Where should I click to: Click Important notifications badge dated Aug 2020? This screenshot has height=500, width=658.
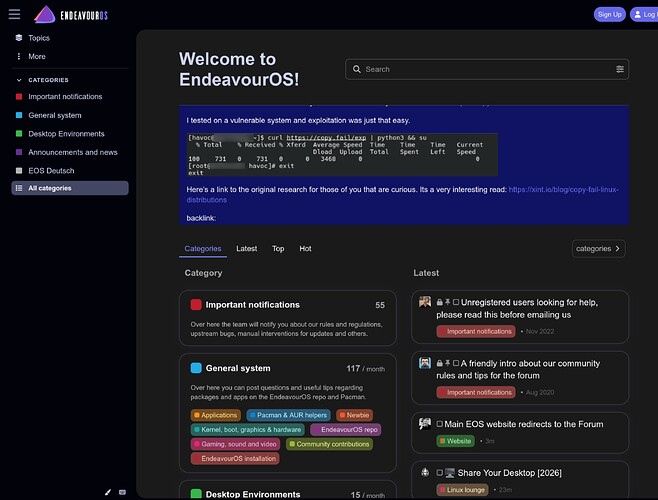(476, 392)
